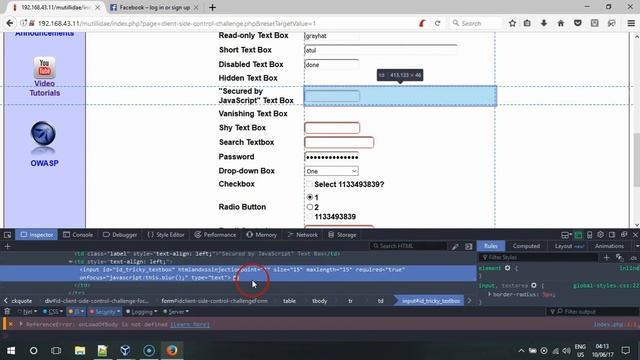
Task: Open the Drop-down Box showing One
Action: [331, 171]
